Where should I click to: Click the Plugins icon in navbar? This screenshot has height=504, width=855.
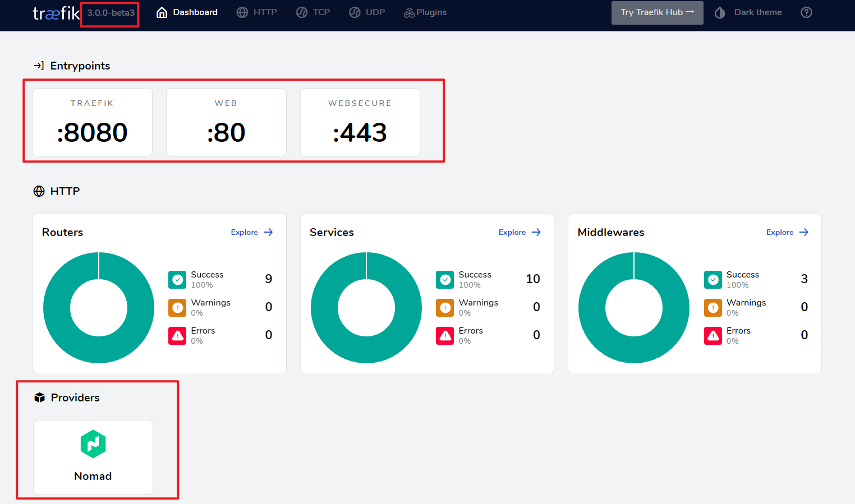click(410, 13)
